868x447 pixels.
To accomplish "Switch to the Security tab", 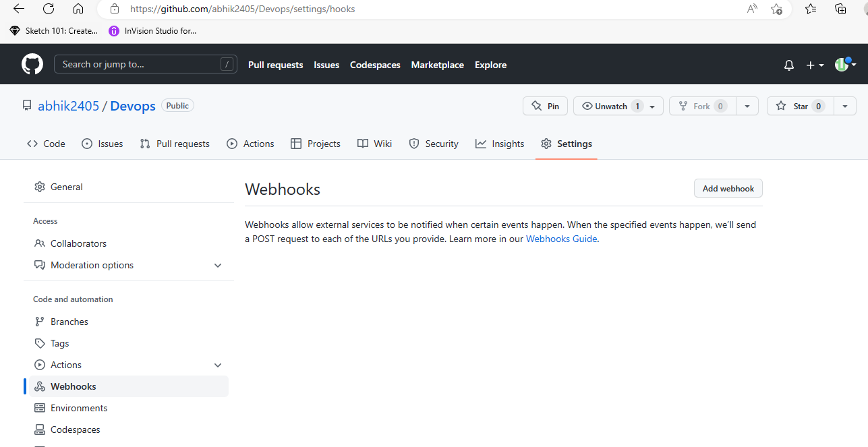I will point(434,144).
